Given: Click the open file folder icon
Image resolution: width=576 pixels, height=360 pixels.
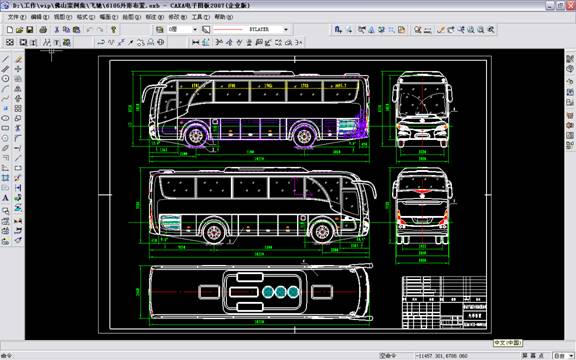Looking at the screenshot, I should point(19,29).
